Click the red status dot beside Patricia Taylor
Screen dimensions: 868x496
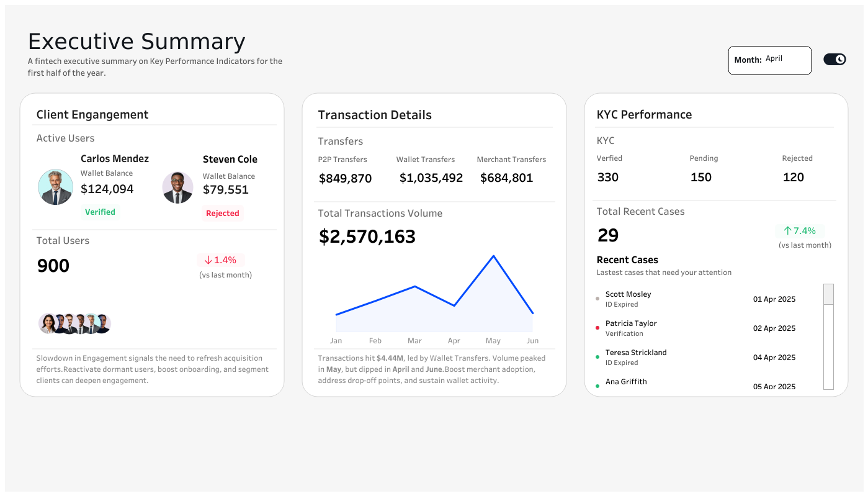tap(597, 328)
